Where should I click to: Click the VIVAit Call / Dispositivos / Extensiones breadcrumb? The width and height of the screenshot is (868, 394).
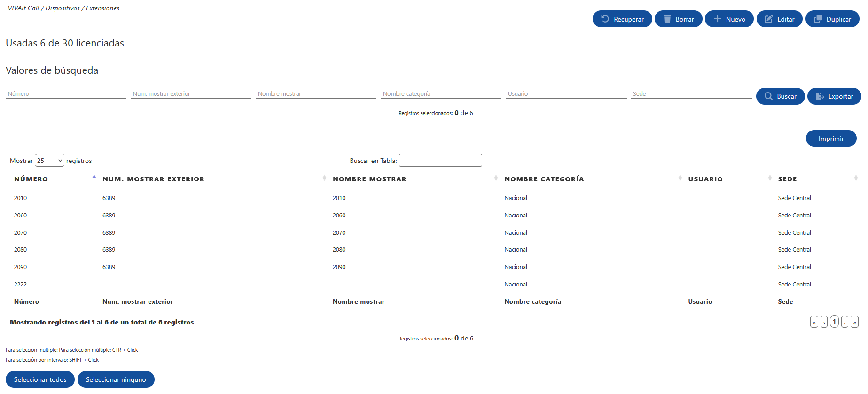click(63, 8)
